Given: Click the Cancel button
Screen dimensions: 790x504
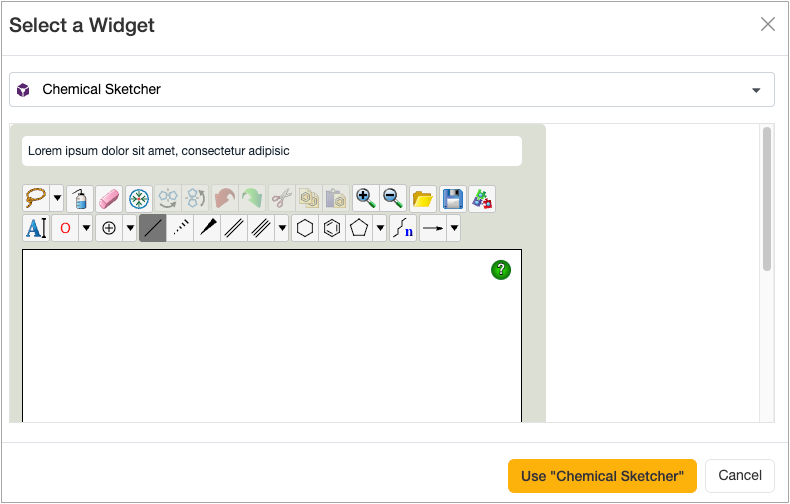Looking at the screenshot, I should click(740, 475).
